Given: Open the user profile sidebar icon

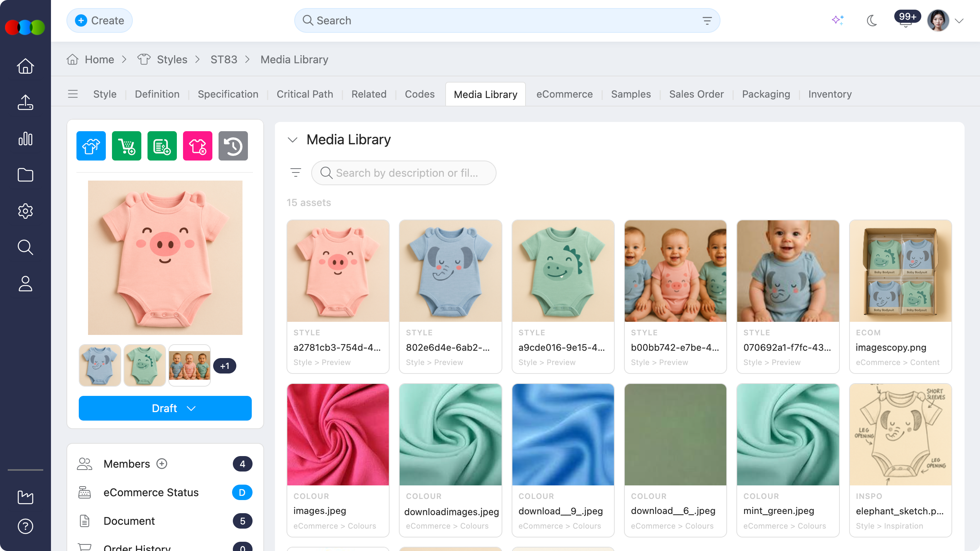Looking at the screenshot, I should pyautogui.click(x=25, y=284).
